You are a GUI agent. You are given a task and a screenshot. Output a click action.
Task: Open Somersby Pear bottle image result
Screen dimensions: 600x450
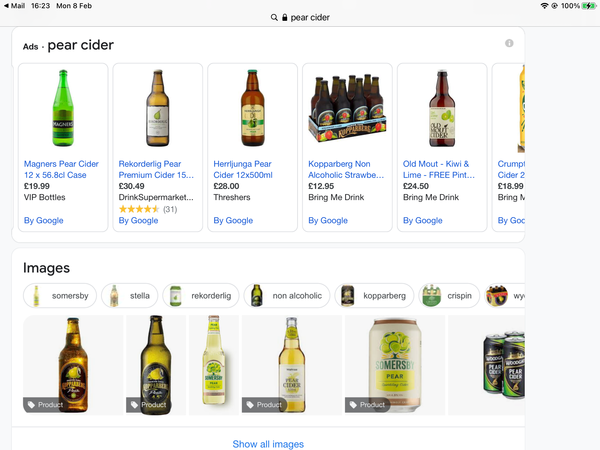coord(214,365)
